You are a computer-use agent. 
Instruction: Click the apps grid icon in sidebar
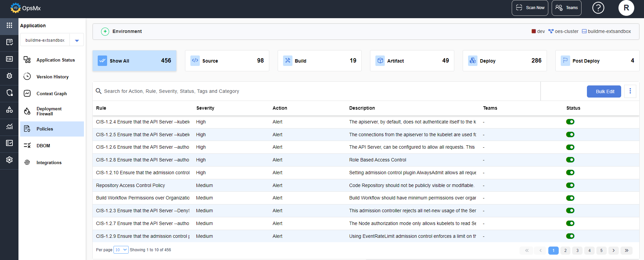click(x=9, y=26)
